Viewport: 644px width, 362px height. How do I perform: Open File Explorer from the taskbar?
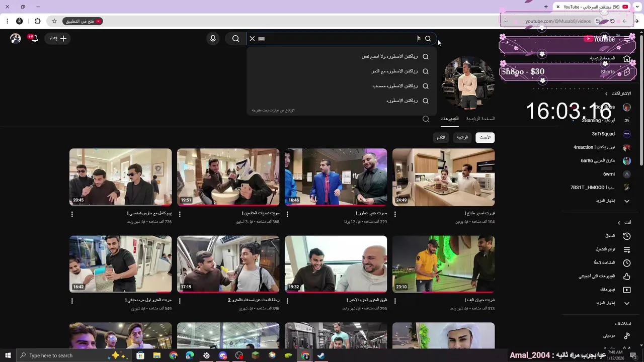coord(157,355)
